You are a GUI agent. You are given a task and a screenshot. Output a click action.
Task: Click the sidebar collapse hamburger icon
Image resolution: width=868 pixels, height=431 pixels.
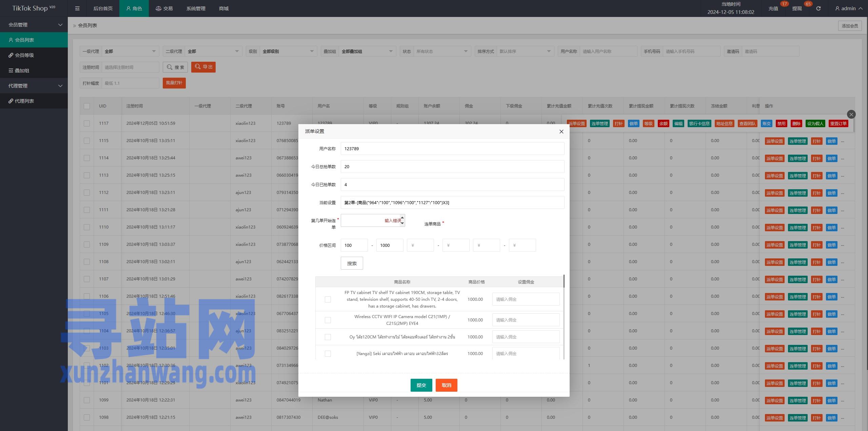(x=77, y=8)
